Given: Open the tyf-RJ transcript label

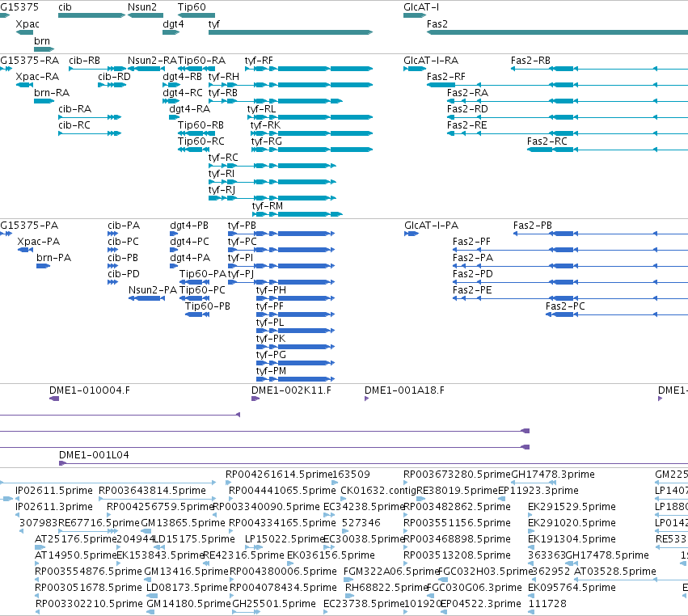Looking at the screenshot, I should point(222,191).
